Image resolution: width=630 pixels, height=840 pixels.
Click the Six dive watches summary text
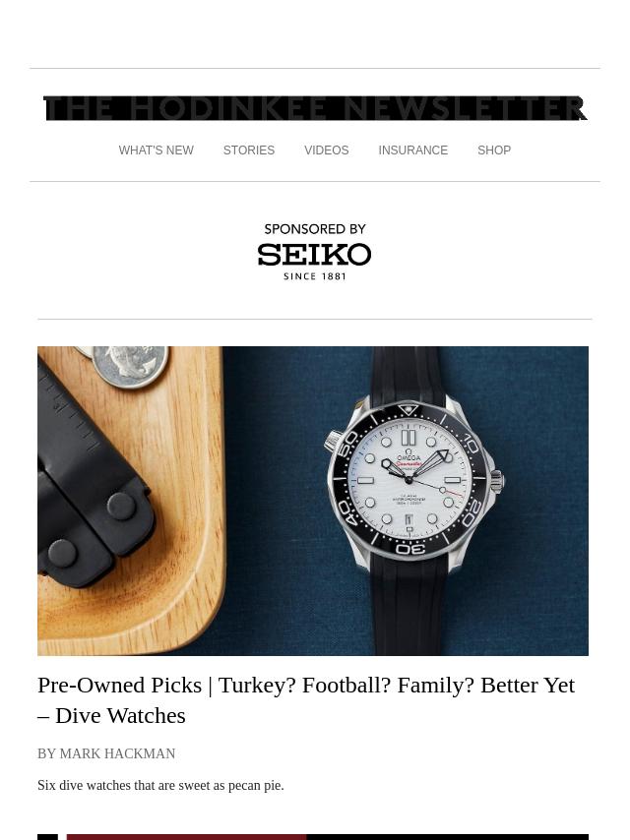(x=160, y=785)
